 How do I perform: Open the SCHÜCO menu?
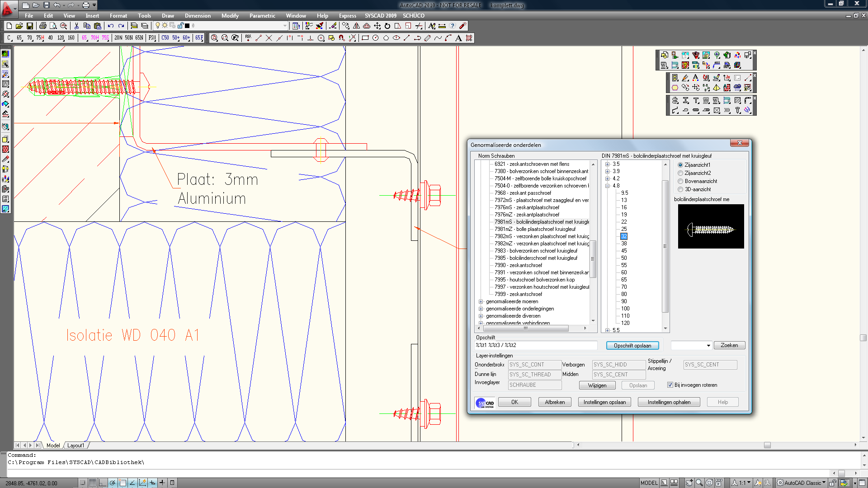click(413, 15)
